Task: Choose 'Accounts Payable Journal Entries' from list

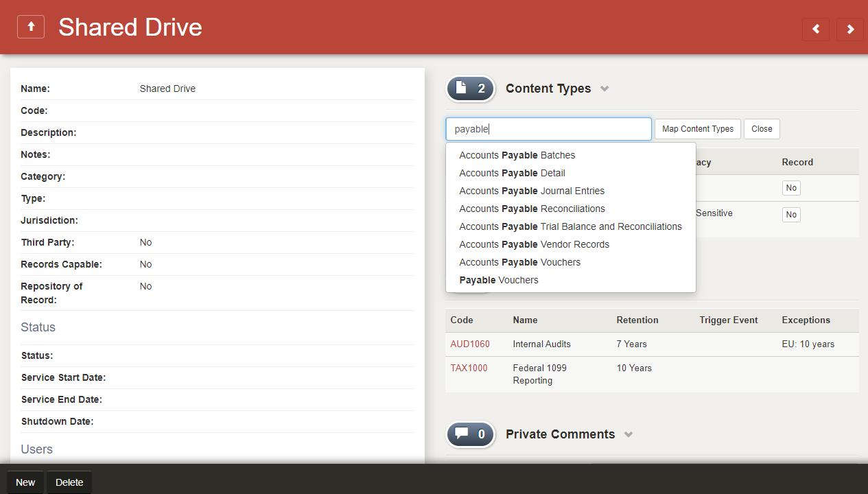Action: coord(532,191)
